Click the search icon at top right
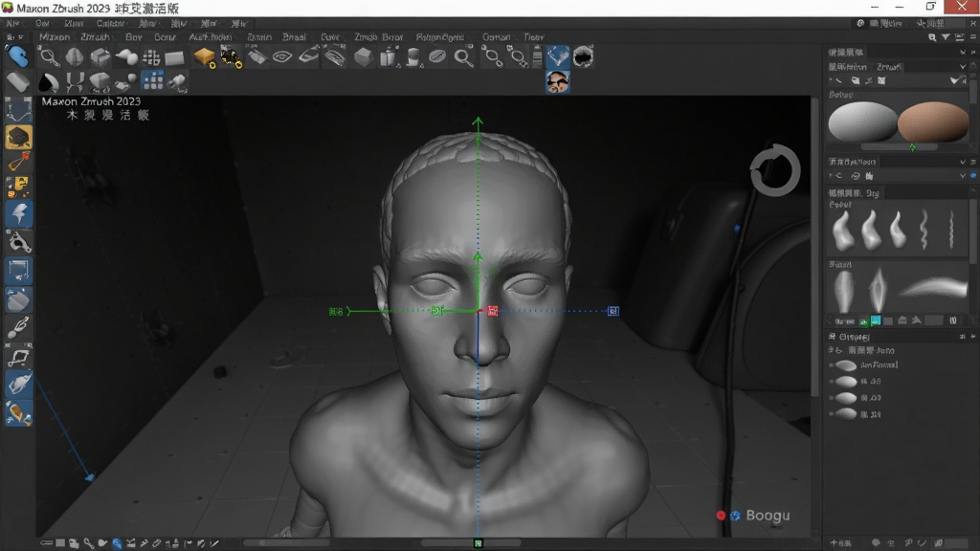This screenshot has width=980, height=551. pos(932,37)
